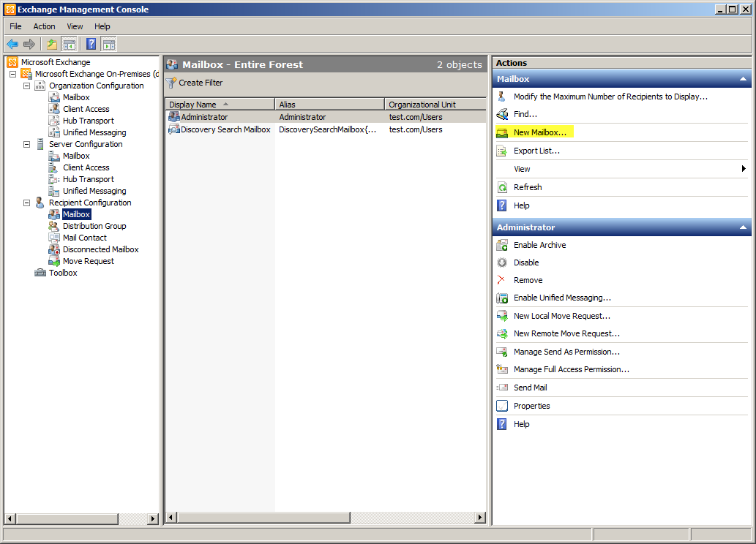Collapse the Recipient Configuration tree node
Screen dimensions: 756x544
click(x=27, y=203)
